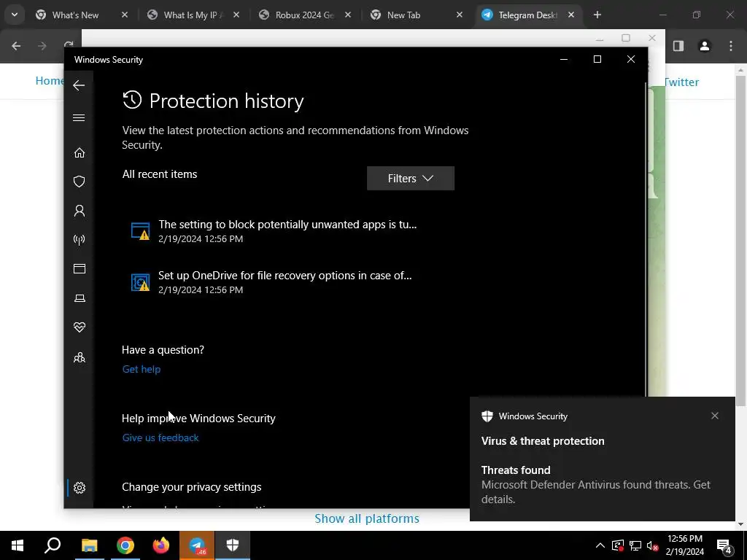This screenshot has width=747, height=560.
Task: Open File Explorer from the taskbar
Action: coord(89,545)
